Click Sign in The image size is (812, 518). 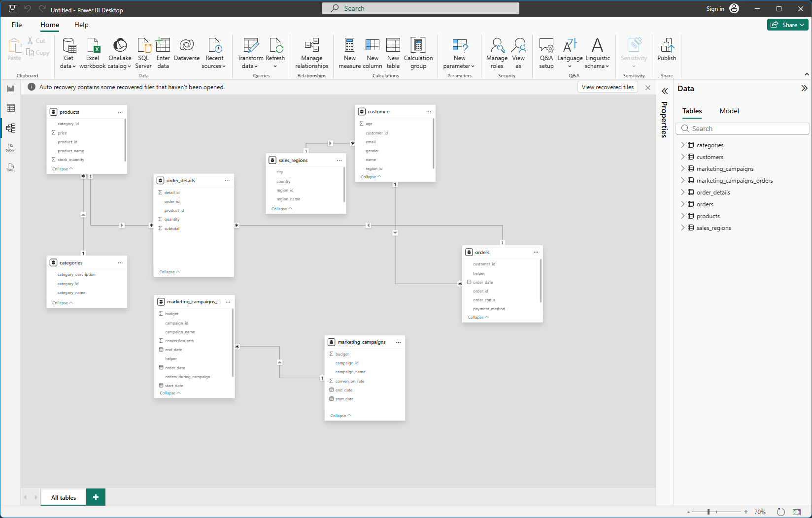(x=715, y=8)
